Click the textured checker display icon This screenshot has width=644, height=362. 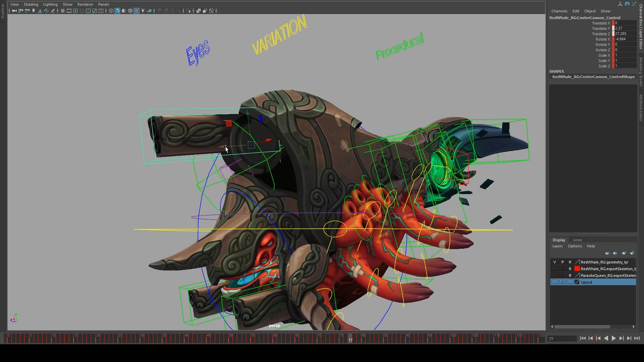(137, 11)
